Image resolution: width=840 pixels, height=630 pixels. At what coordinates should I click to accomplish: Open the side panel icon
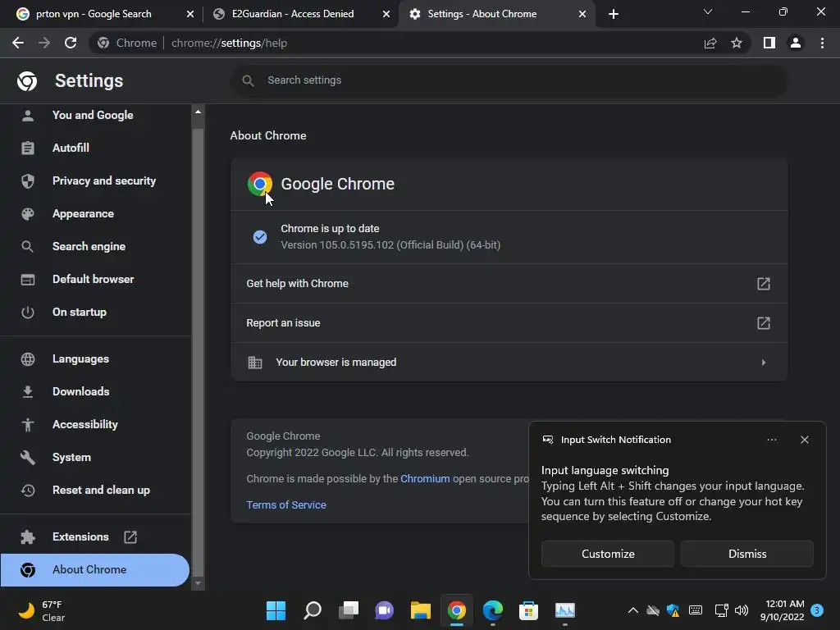769,43
